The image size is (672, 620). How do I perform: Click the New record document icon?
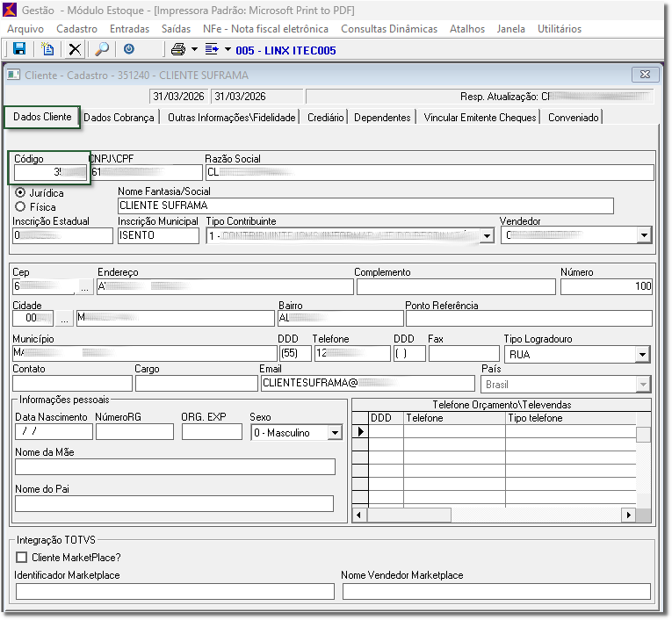[x=47, y=49]
